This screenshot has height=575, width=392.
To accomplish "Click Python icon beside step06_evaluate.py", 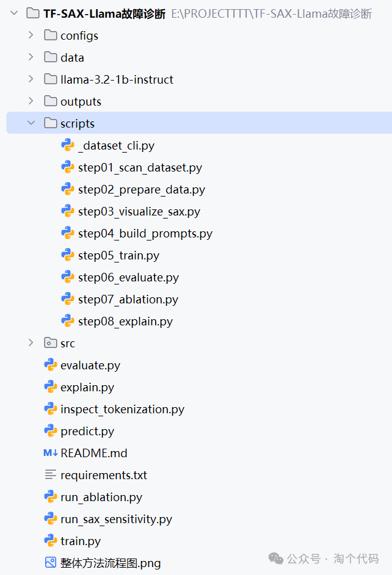I will tap(68, 277).
